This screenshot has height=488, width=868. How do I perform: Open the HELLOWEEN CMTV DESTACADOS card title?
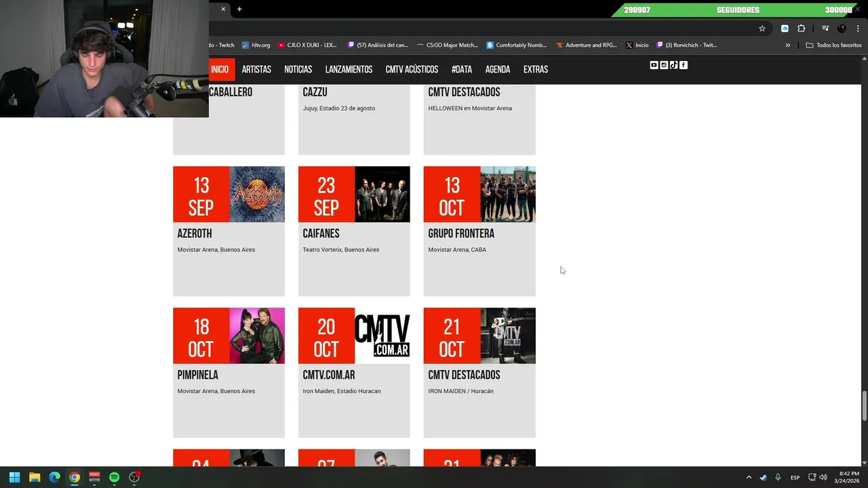pyautogui.click(x=464, y=92)
